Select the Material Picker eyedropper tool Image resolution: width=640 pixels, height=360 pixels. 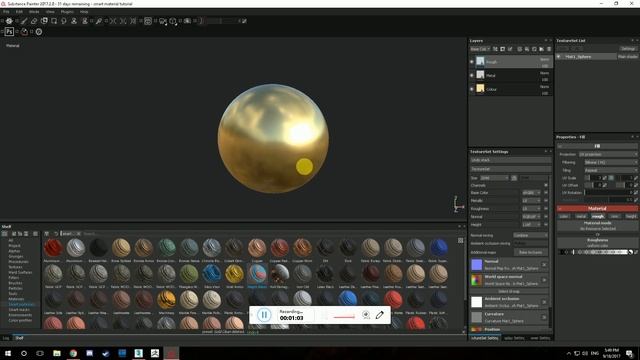tap(99, 21)
